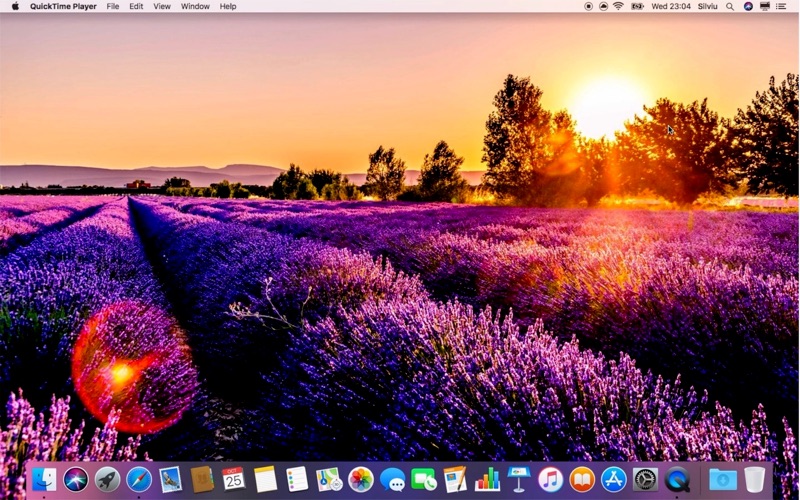The width and height of the screenshot is (800, 500).
Task: Open the File menu
Action: (113, 6)
